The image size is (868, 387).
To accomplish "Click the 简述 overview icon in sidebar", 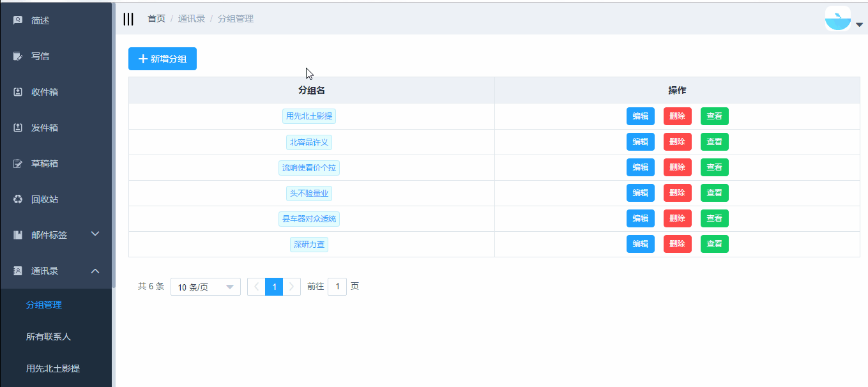I will pyautogui.click(x=18, y=20).
